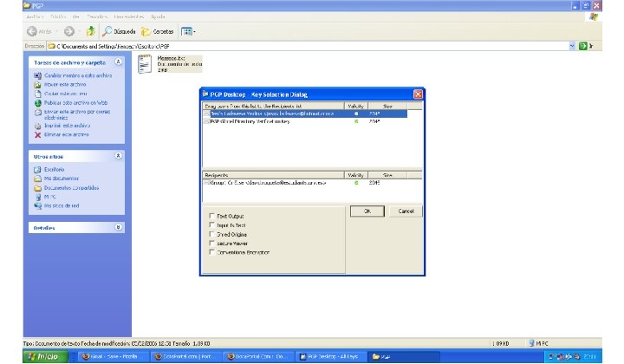Click the forward navigation arrow icon

[69, 31]
